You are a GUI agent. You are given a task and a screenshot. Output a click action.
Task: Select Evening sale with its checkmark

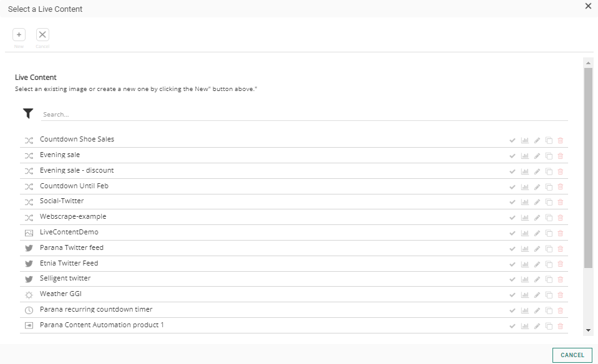[x=513, y=156]
